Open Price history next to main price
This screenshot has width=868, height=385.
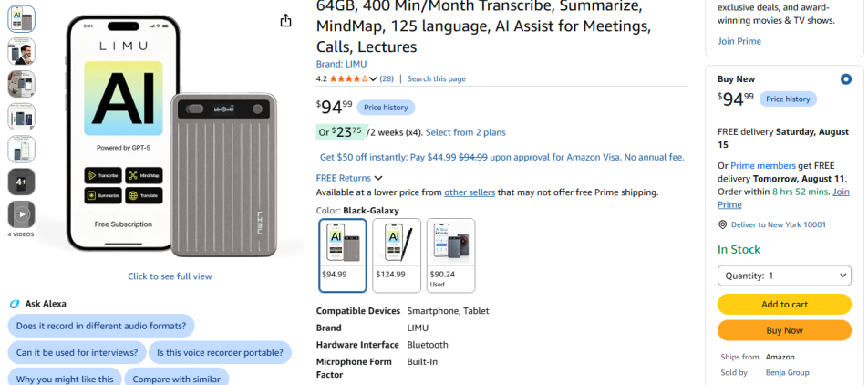pyautogui.click(x=386, y=108)
